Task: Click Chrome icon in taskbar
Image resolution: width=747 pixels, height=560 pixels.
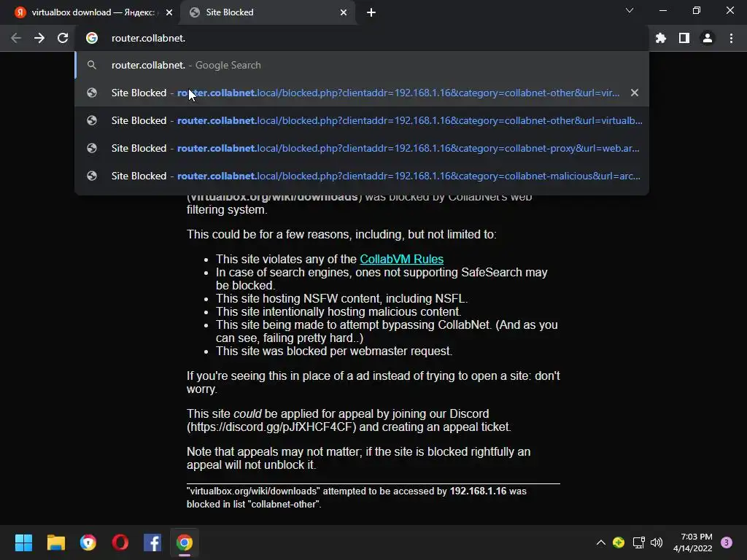Action: 185,542
